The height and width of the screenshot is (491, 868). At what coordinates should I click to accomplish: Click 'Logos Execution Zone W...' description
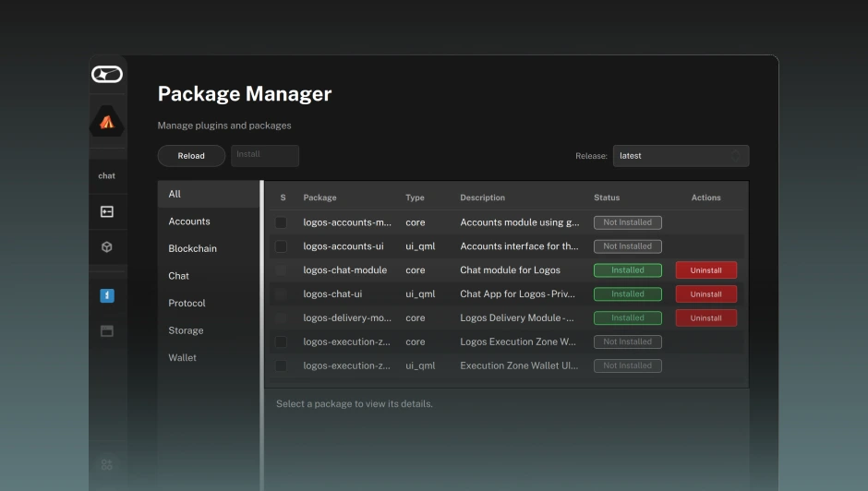click(518, 341)
